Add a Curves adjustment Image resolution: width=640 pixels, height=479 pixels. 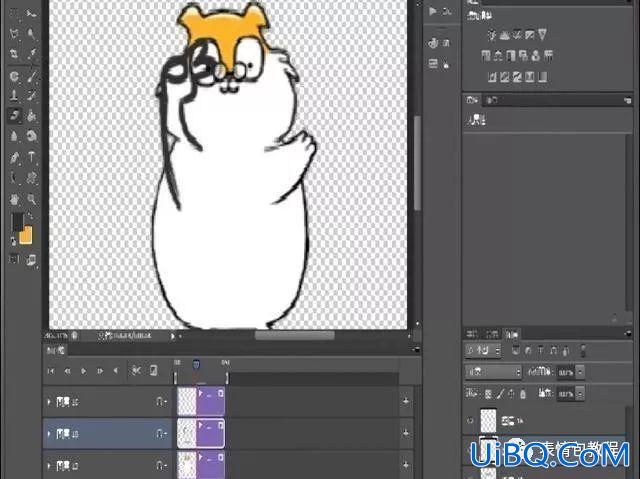point(517,35)
